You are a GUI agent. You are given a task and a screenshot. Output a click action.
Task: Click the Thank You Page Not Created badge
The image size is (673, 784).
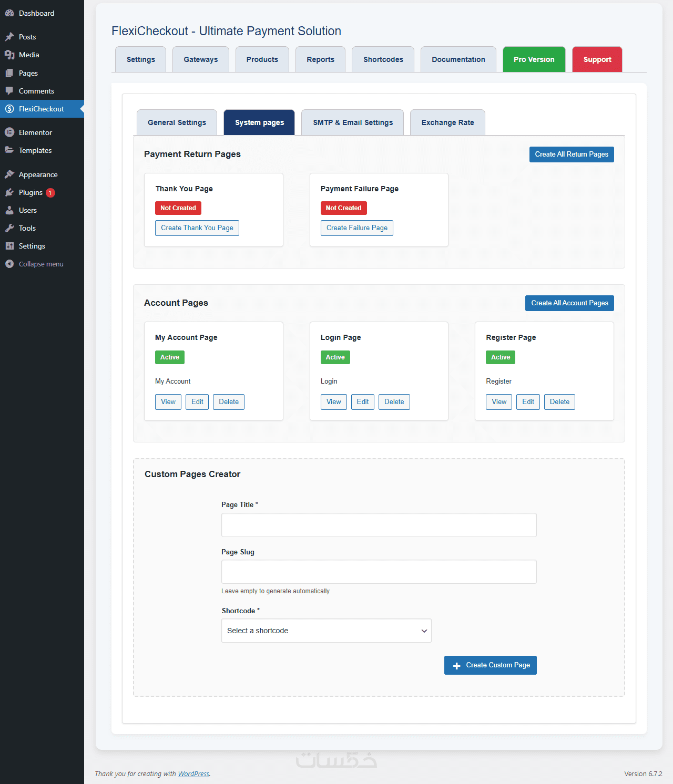click(178, 208)
